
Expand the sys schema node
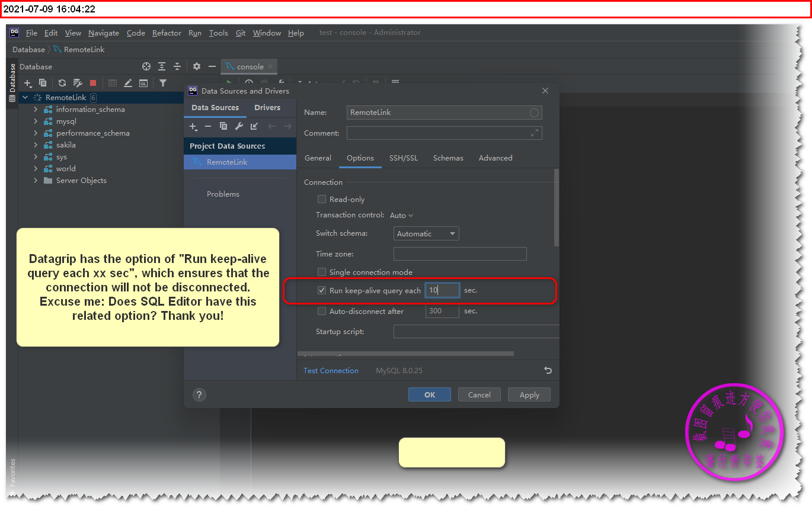click(36, 157)
